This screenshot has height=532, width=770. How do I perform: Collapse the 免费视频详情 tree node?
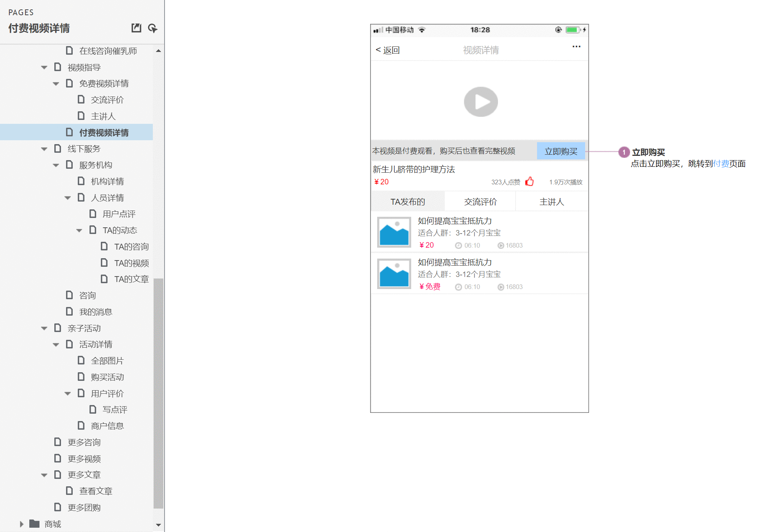(56, 84)
